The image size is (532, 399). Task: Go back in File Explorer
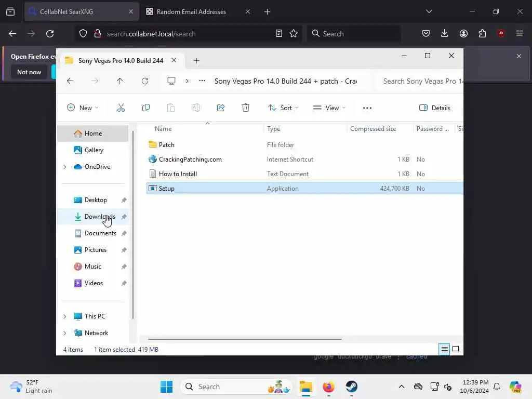[x=70, y=81]
